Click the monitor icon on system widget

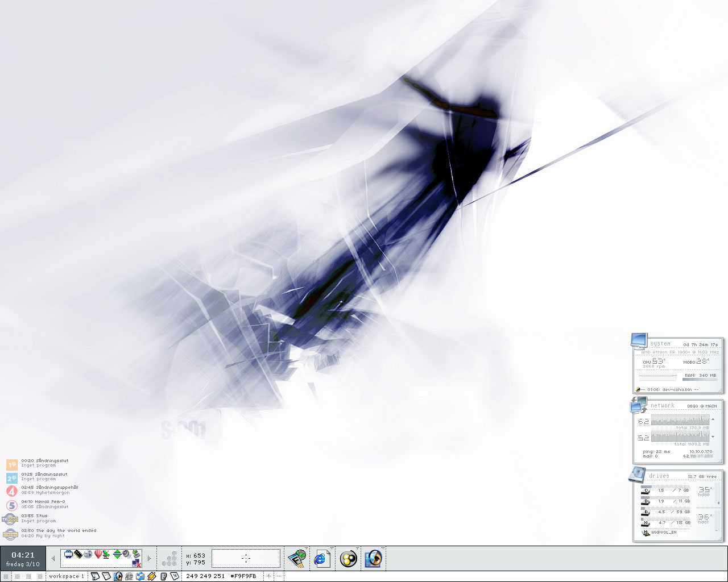639,342
